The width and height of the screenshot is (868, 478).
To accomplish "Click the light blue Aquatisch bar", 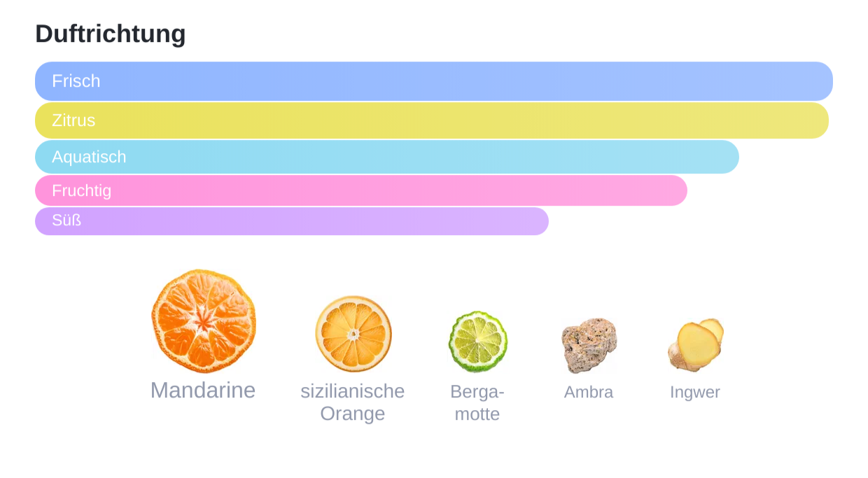I will (x=387, y=157).
